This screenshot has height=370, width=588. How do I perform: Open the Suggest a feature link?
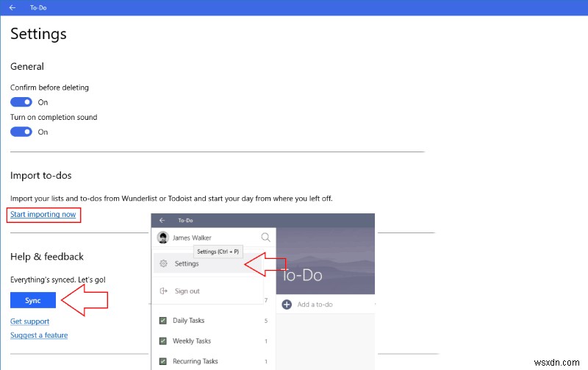pos(39,335)
